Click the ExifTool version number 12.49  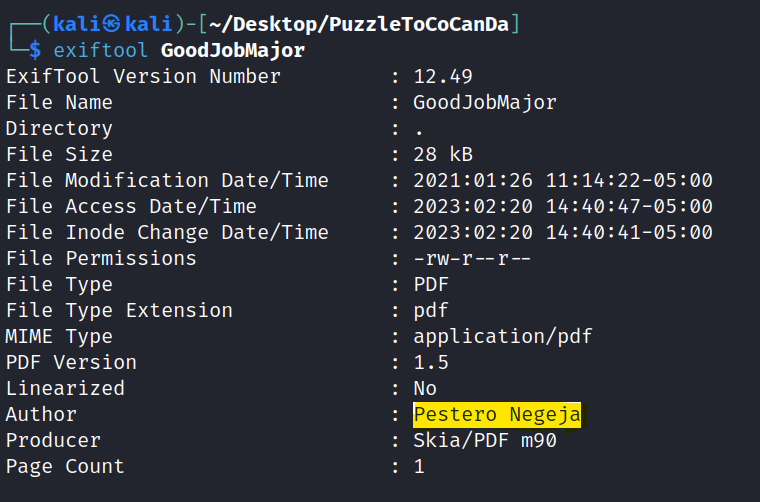(443, 76)
